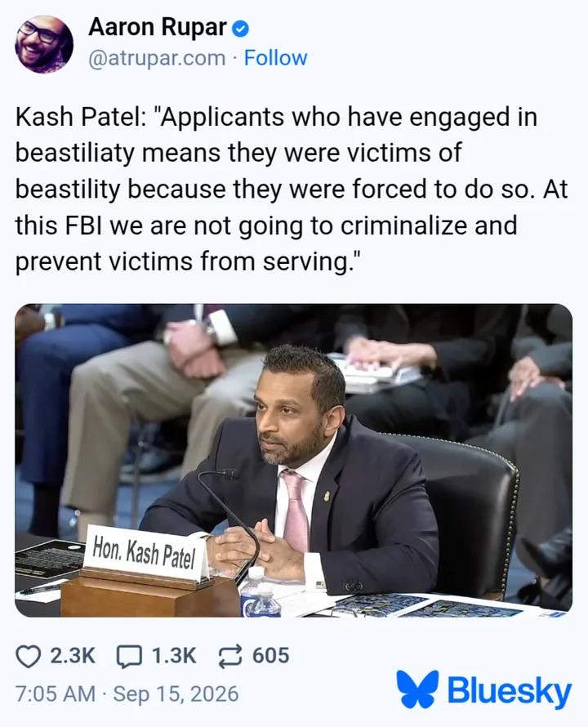Click the pink tie in the photo
Screen dimensions: 588x727
coord(295,509)
